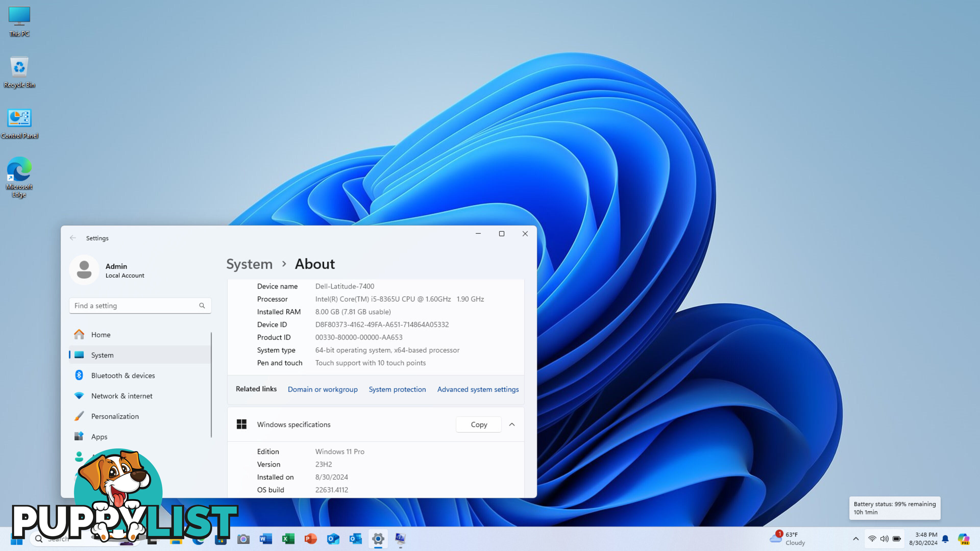Open the This PC desktop icon
The width and height of the screenshot is (980, 551).
tap(19, 21)
